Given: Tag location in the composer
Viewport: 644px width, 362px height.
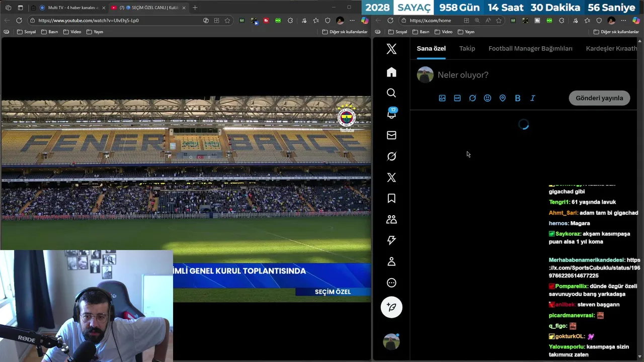Looking at the screenshot, I should 503,98.
